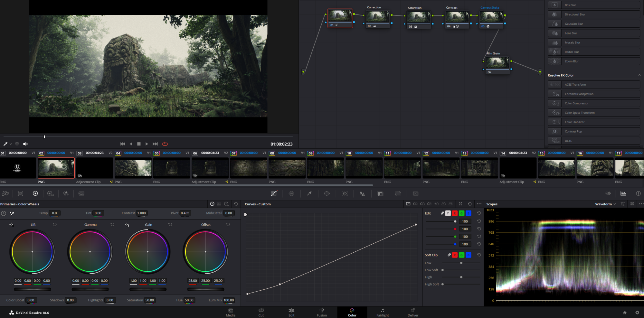Viewport: 644px width, 318px height.
Task: Click the Soft Clip Low slider handle
Action: tap(461, 263)
